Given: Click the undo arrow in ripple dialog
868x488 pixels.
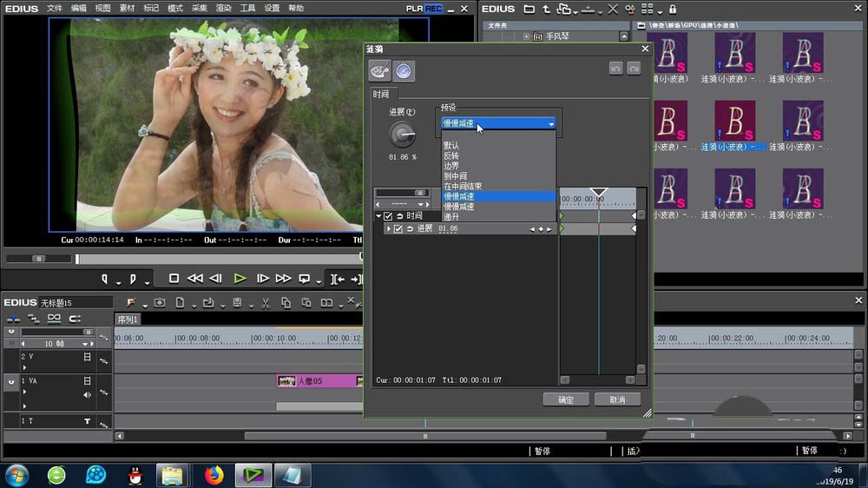Looking at the screenshot, I should pos(616,68).
